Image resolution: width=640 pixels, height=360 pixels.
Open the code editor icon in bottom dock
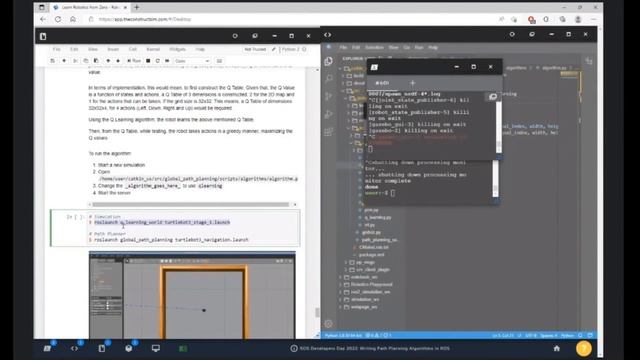pyautogui.click(x=74, y=349)
